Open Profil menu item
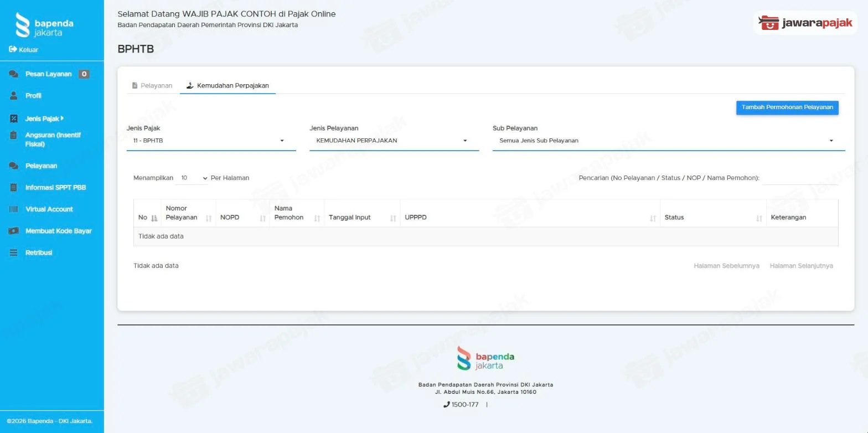868x433 pixels. (33, 96)
